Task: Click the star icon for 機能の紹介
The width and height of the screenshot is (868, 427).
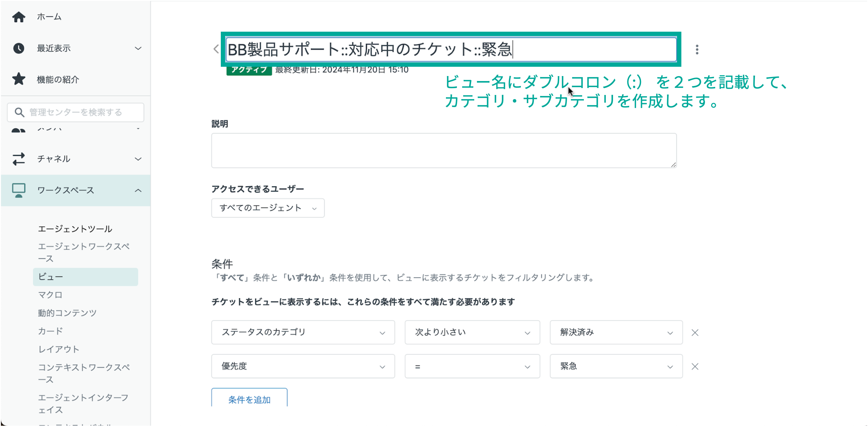Action: [x=19, y=79]
